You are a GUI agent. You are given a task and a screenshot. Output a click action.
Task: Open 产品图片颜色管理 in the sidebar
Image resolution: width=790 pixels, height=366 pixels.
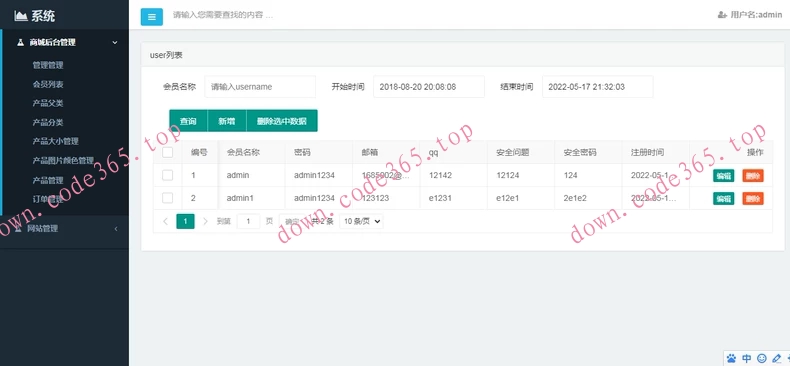63,161
